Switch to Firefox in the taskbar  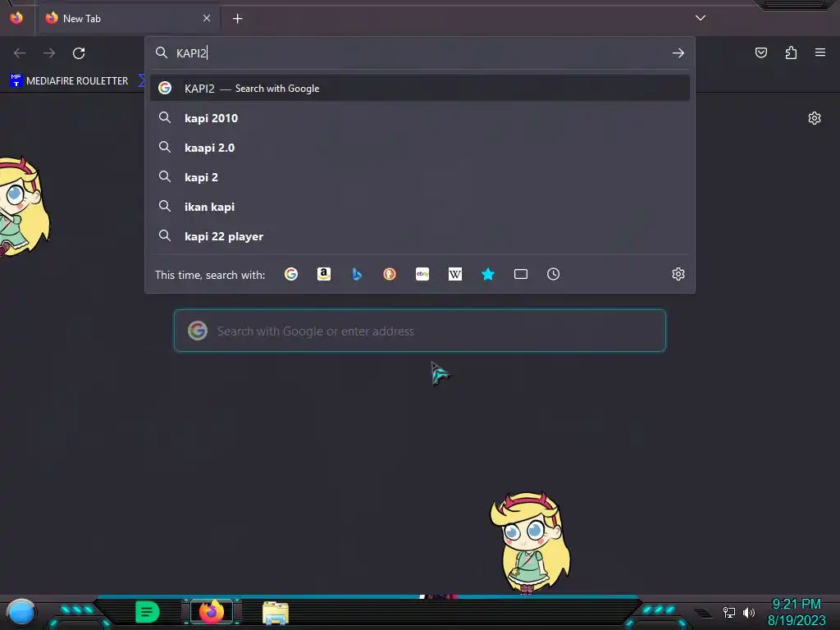pos(212,612)
